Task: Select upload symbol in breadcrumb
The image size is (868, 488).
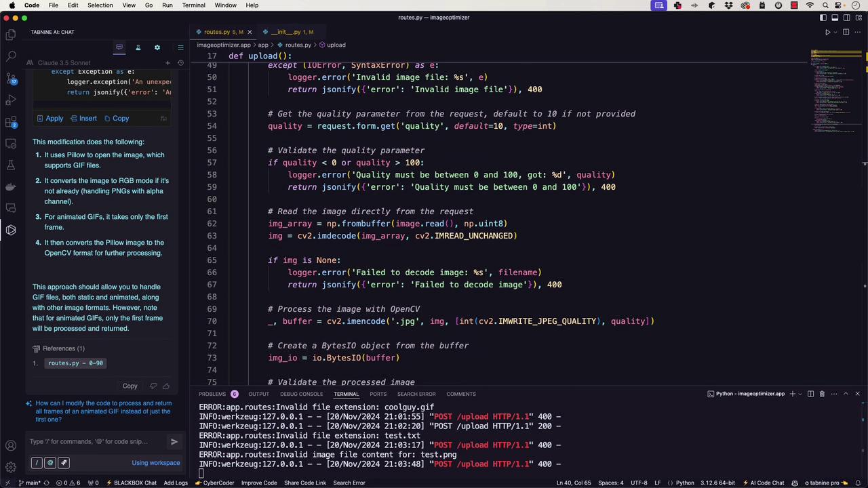Action: click(332, 45)
